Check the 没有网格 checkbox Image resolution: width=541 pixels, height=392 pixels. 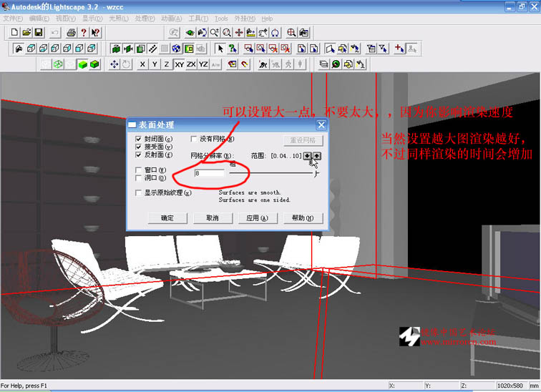click(193, 139)
